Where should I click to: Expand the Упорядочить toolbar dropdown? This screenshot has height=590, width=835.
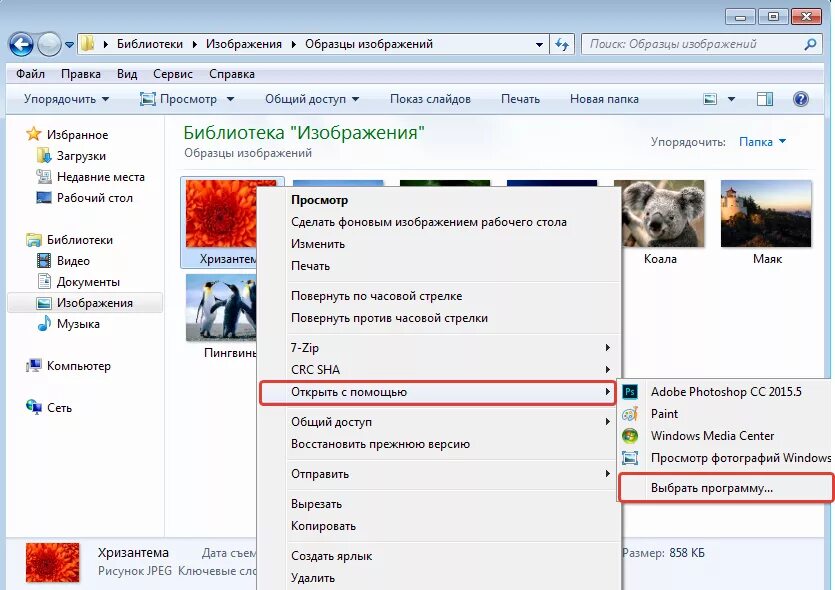tap(67, 99)
